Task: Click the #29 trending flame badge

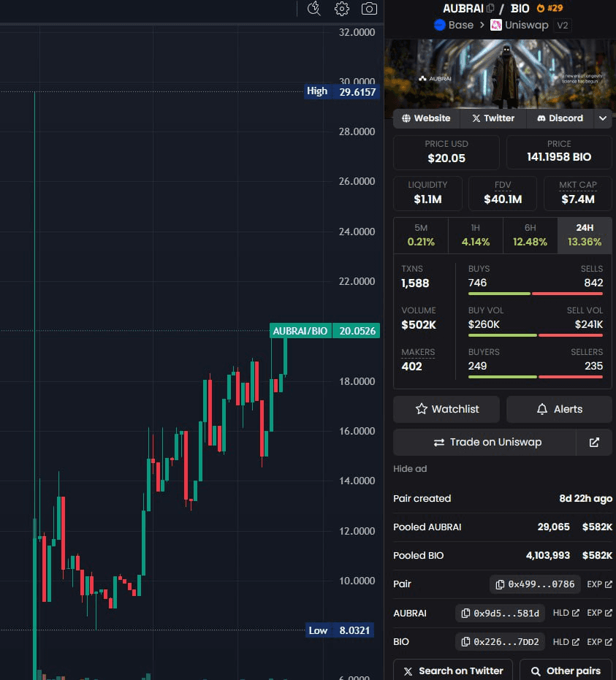Action: coord(550,8)
